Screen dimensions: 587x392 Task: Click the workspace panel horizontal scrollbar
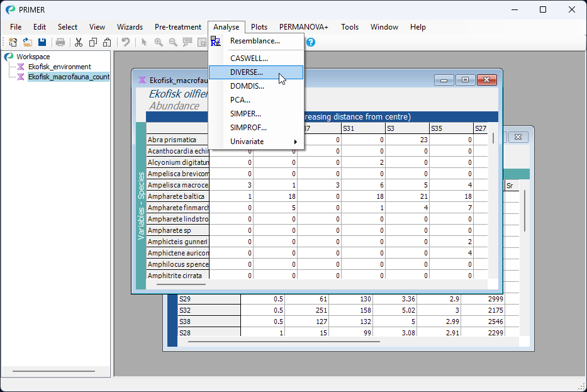pyautogui.click(x=53, y=371)
